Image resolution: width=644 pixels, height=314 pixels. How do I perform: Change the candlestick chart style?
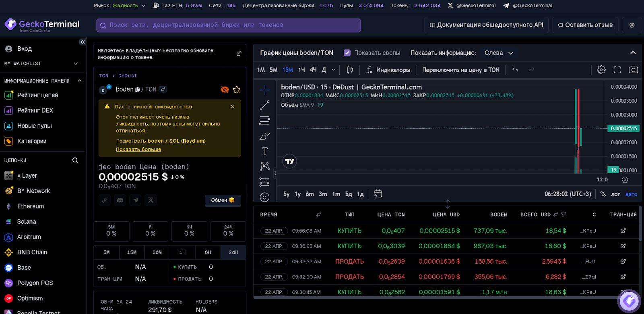click(x=350, y=70)
